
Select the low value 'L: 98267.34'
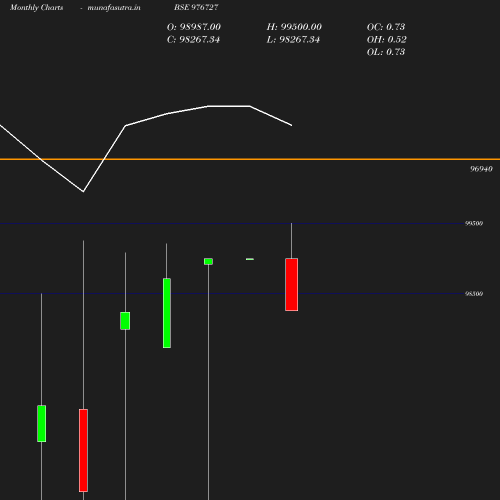293,40
